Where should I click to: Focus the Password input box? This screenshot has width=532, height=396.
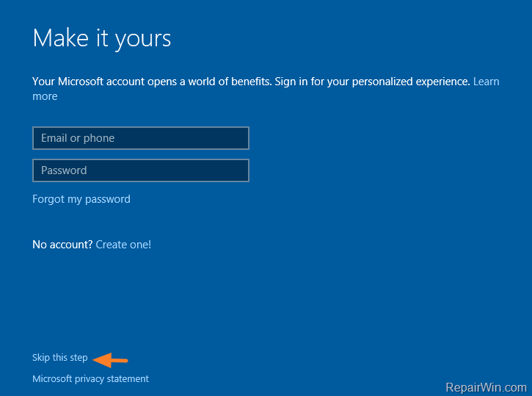tap(141, 170)
